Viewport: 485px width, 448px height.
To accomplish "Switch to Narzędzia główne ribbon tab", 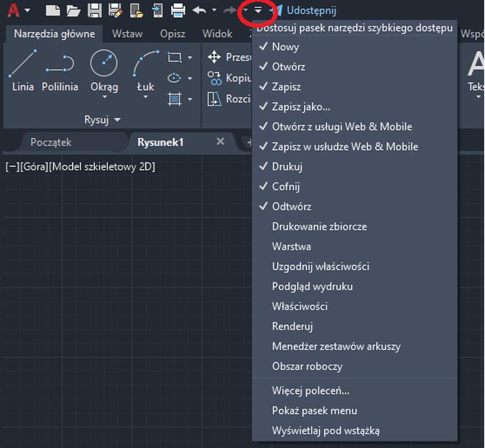I will point(55,34).
